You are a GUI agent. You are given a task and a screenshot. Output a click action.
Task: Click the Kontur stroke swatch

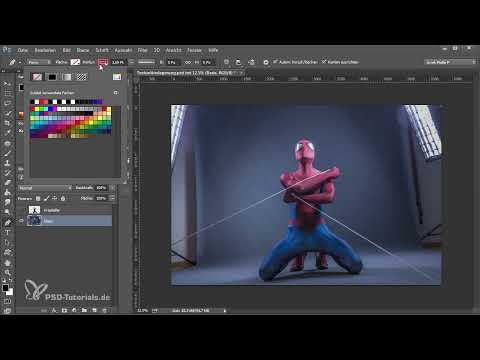[x=103, y=62]
